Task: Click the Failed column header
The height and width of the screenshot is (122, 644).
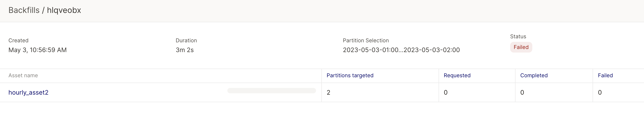Action: (x=605, y=75)
